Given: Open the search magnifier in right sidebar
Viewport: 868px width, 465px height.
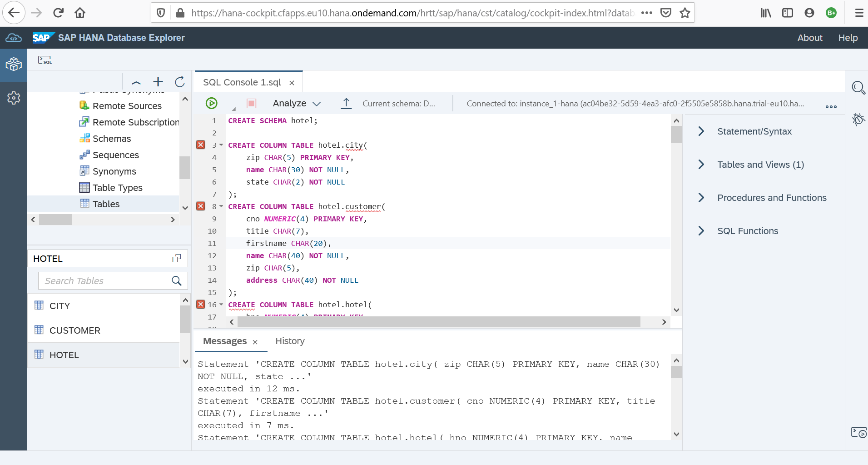Looking at the screenshot, I should [x=858, y=87].
